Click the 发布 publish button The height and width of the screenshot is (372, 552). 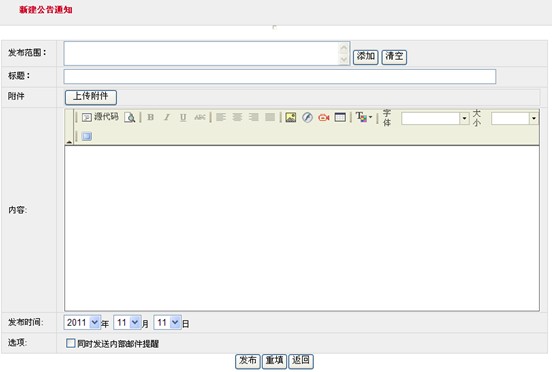[248, 361]
